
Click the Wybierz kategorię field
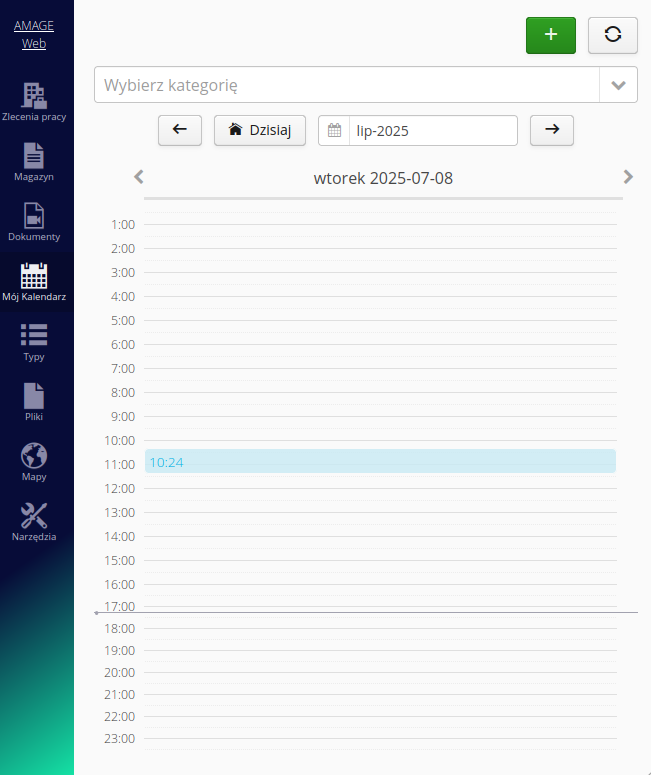click(x=346, y=85)
